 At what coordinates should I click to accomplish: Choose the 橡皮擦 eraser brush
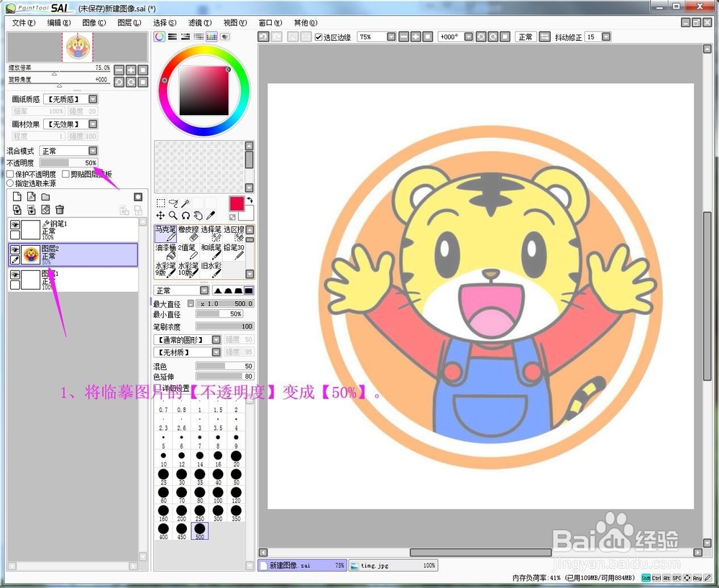pyautogui.click(x=188, y=234)
